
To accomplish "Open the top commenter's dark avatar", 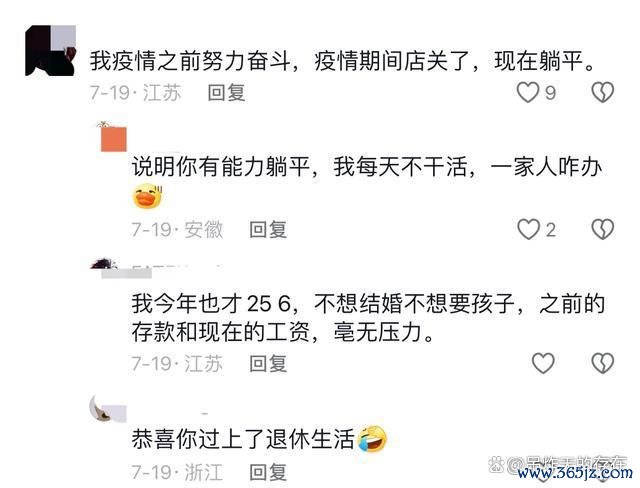I will coord(51,51).
